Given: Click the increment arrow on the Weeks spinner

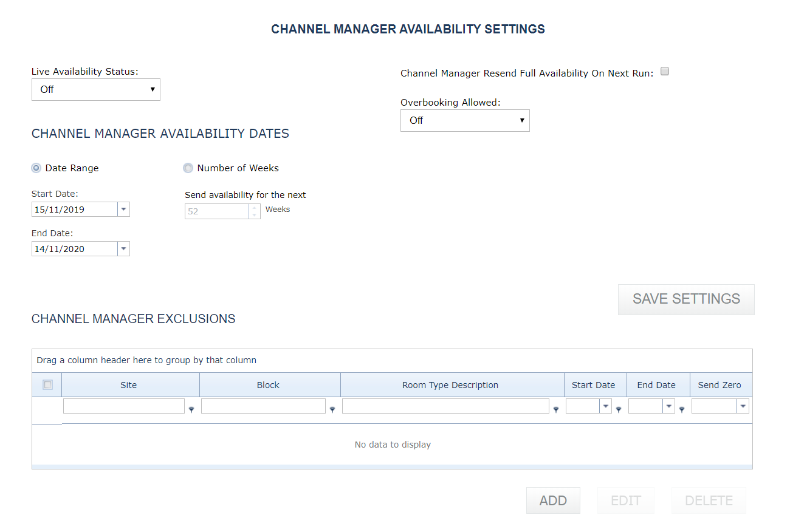Looking at the screenshot, I should tap(254, 208).
